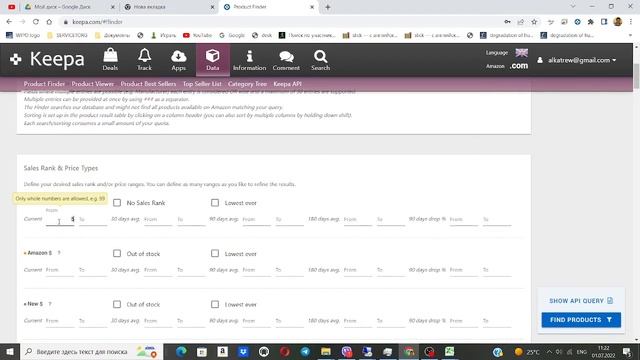Click the Amazon $ help question mark
Image resolution: width=640 pixels, height=360 pixels.
[59, 253]
